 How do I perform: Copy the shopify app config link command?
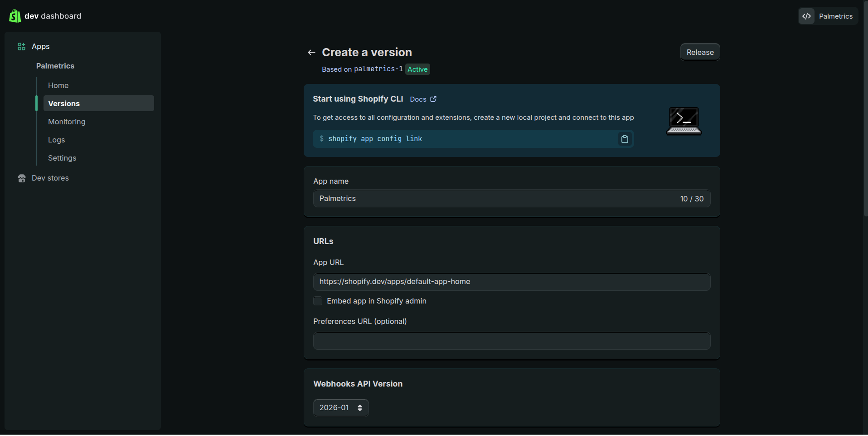coord(624,139)
